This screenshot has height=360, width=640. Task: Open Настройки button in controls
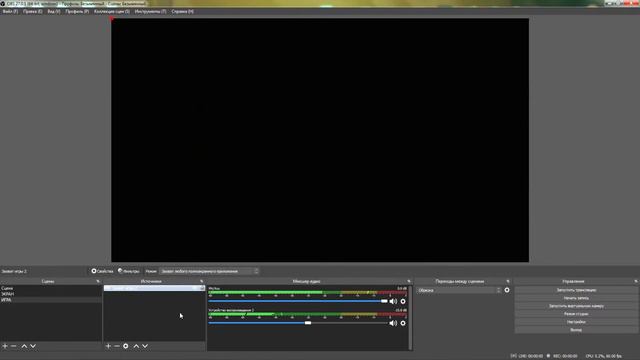(576, 322)
